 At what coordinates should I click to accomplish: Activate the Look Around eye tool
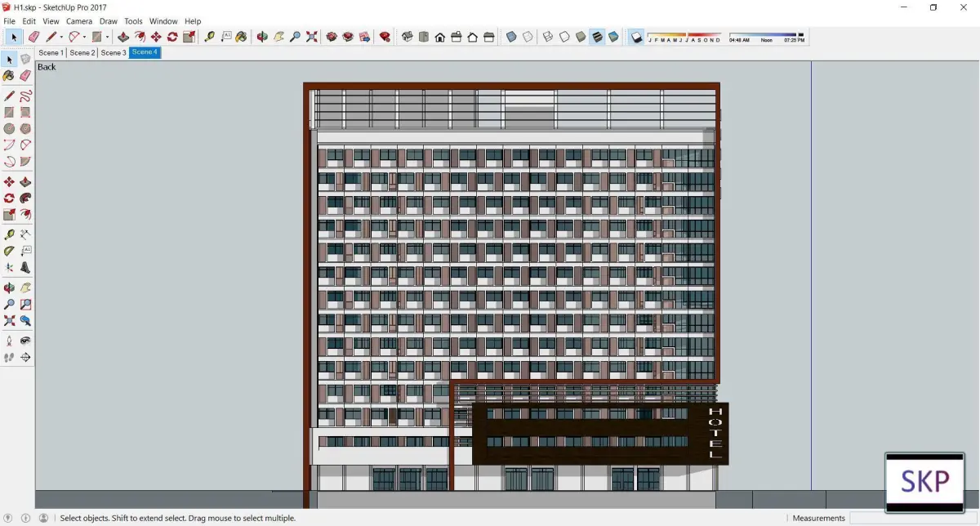[25, 341]
